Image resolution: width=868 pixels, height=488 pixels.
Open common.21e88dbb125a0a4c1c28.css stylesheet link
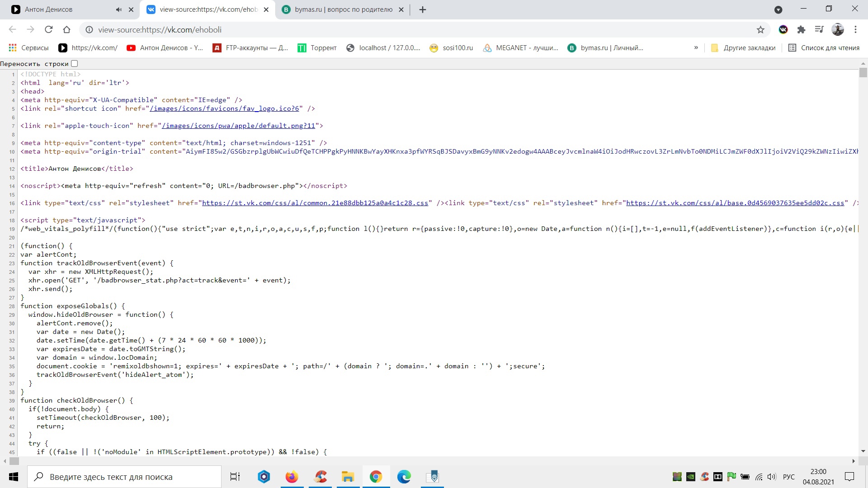[x=315, y=203]
